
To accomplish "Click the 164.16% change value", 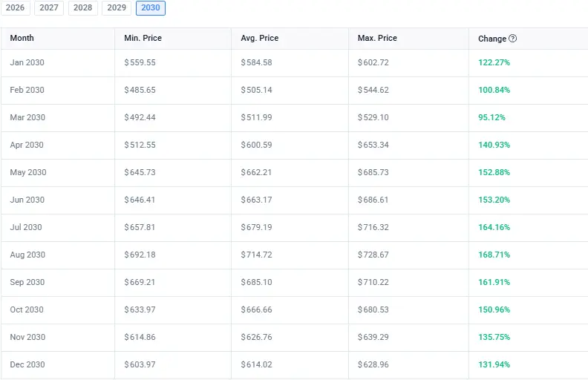I will coord(494,227).
